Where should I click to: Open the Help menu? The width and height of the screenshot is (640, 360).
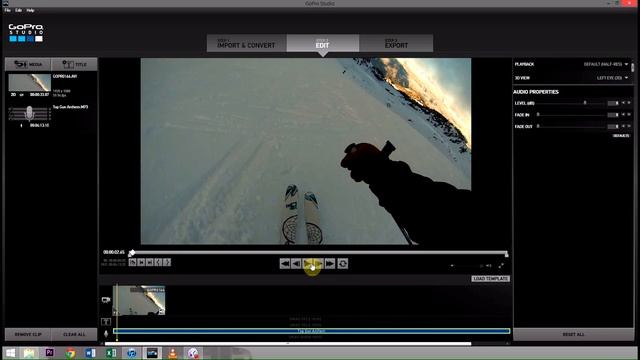pyautogui.click(x=30, y=10)
